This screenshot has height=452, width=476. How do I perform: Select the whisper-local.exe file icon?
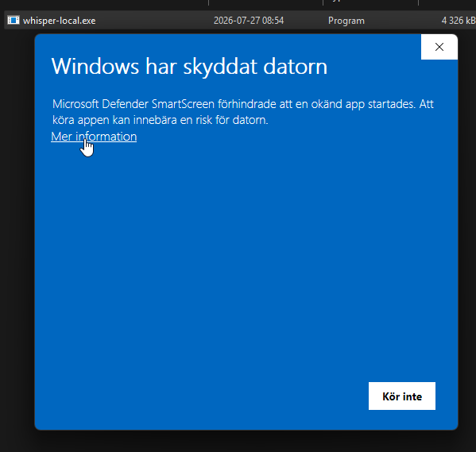coord(14,21)
